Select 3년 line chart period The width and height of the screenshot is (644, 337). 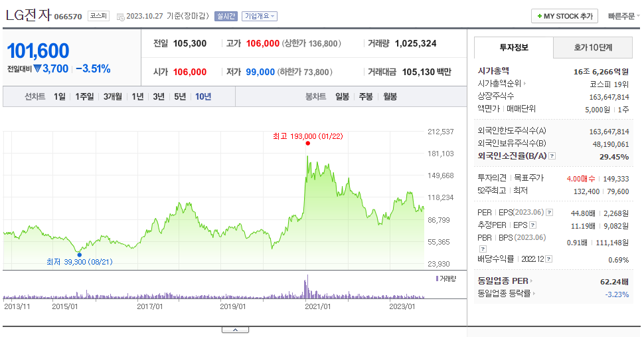pos(159,96)
